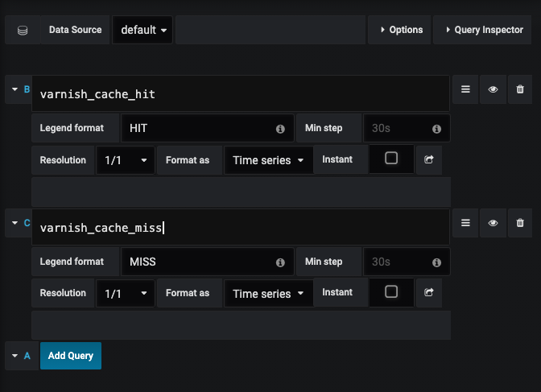Image resolution: width=541 pixels, height=392 pixels.
Task: Click Min step label in query B
Action: (x=324, y=128)
